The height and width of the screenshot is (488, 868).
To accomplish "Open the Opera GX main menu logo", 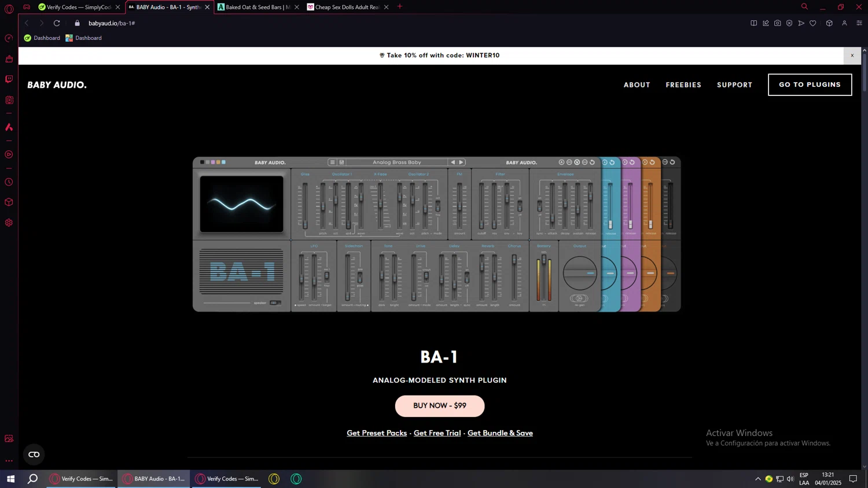I will 9,9.
